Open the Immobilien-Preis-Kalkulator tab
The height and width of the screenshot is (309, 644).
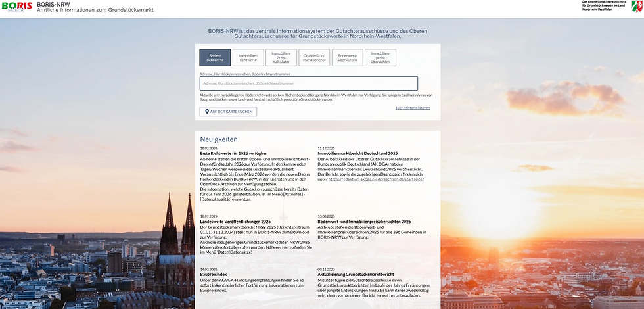(281, 58)
